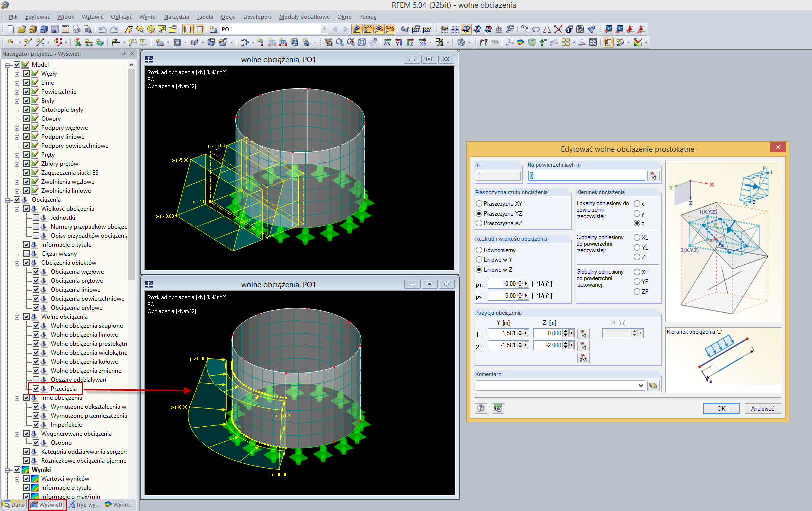Select Płaszczyzna XZ radio button

[479, 223]
